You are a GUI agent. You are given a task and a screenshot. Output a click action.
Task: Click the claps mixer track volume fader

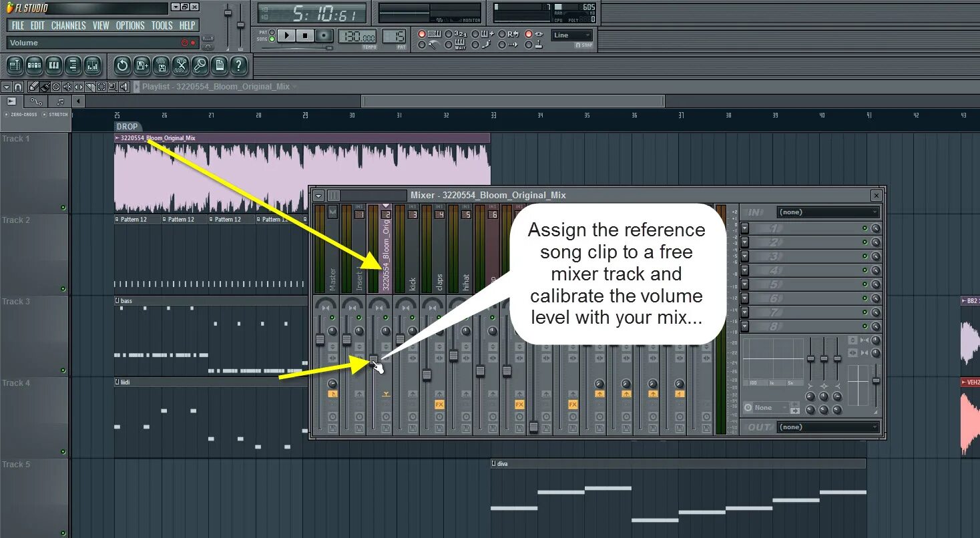[x=427, y=375]
